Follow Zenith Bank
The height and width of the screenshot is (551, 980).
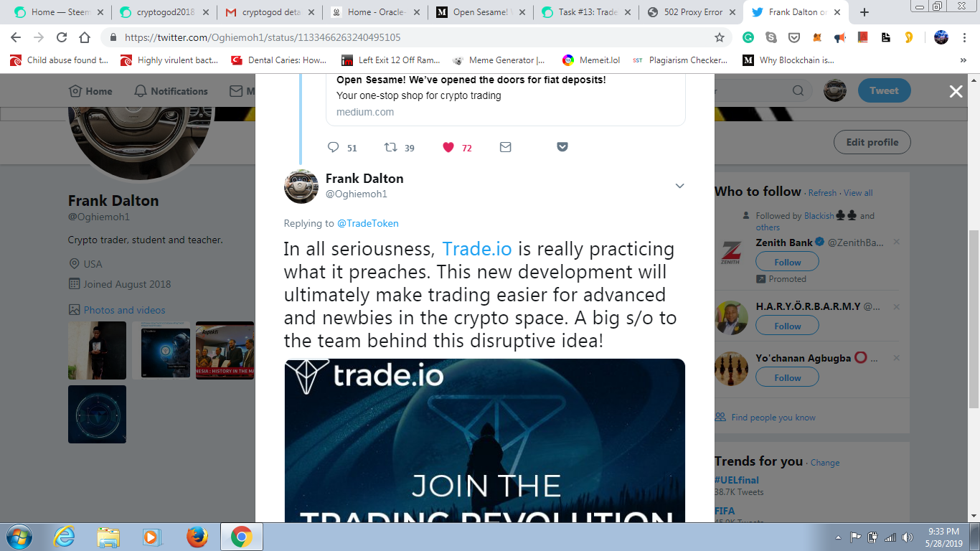(x=787, y=262)
